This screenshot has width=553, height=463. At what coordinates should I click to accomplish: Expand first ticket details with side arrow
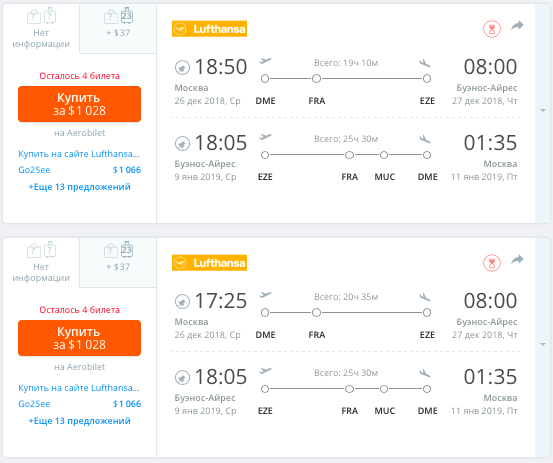[x=543, y=110]
